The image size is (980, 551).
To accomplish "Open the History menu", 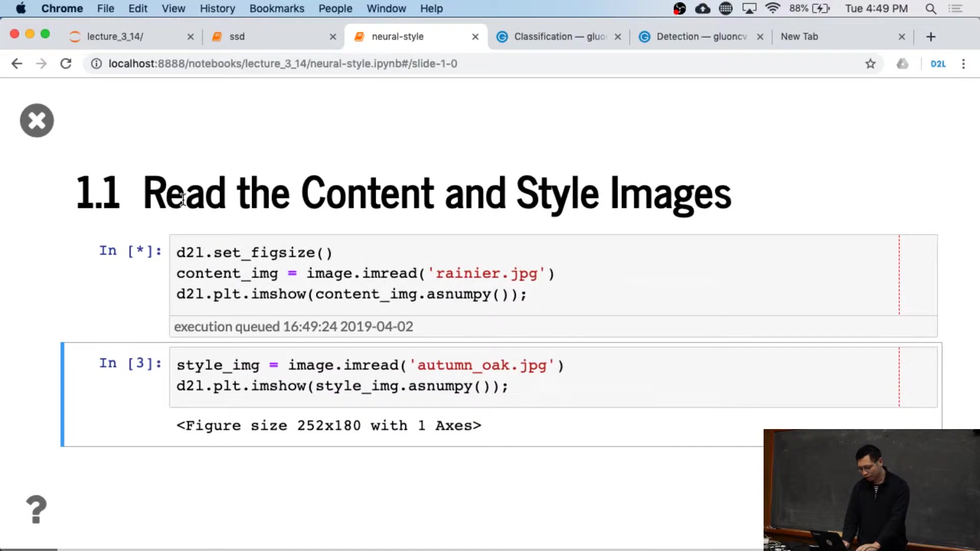I will pyautogui.click(x=217, y=9).
